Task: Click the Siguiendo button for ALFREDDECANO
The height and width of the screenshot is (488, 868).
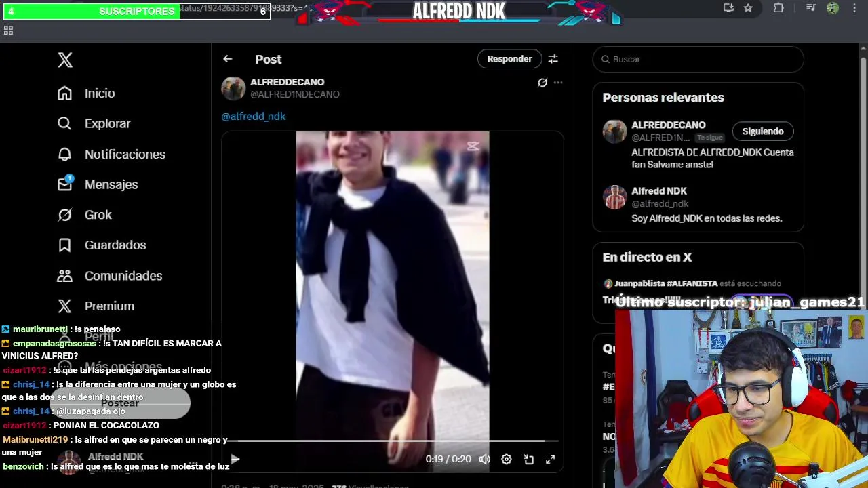Action: pos(763,131)
